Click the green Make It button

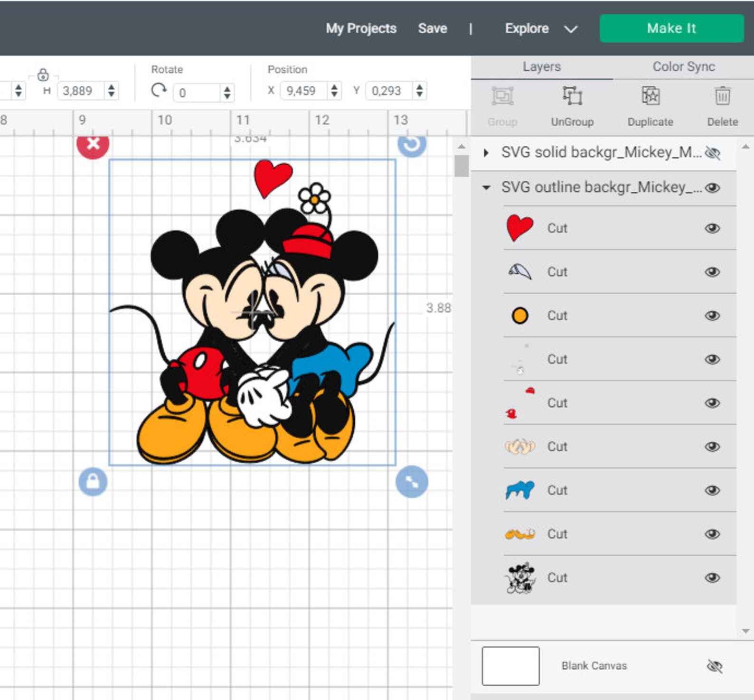point(671,28)
